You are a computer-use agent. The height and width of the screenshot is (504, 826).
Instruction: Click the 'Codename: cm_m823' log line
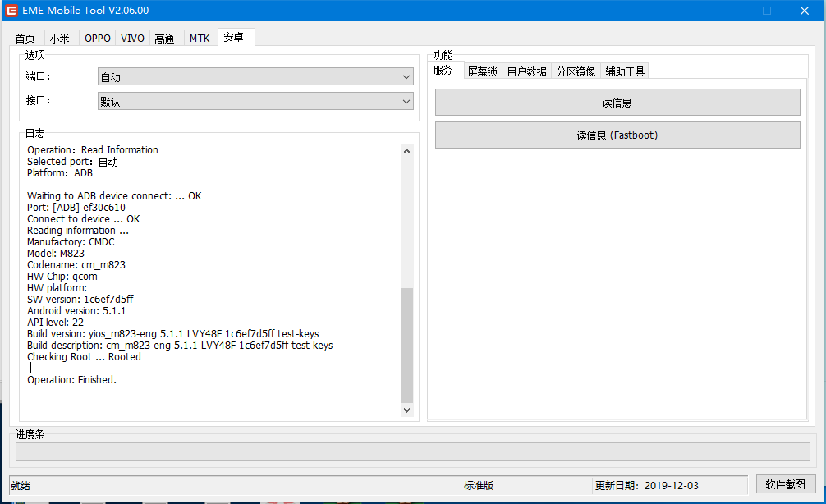(76, 265)
